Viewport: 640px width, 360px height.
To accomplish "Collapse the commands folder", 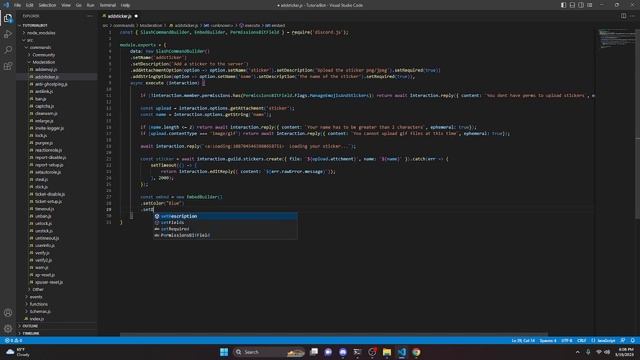I will click(40, 47).
